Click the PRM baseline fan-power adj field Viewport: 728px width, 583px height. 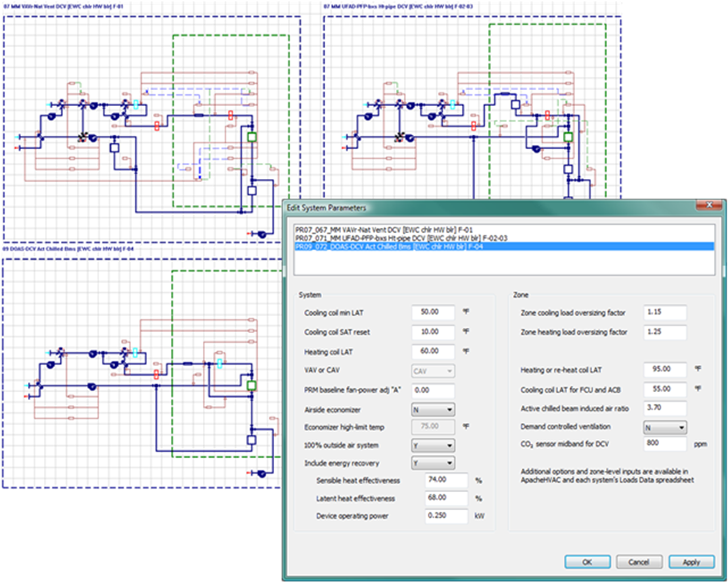click(433, 391)
